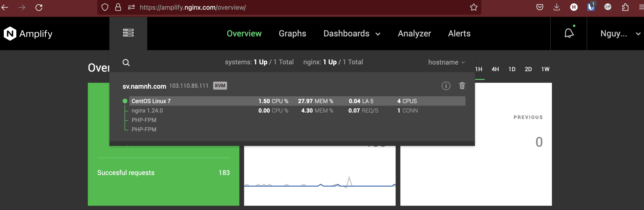Go to the Graphs tab

point(292,34)
